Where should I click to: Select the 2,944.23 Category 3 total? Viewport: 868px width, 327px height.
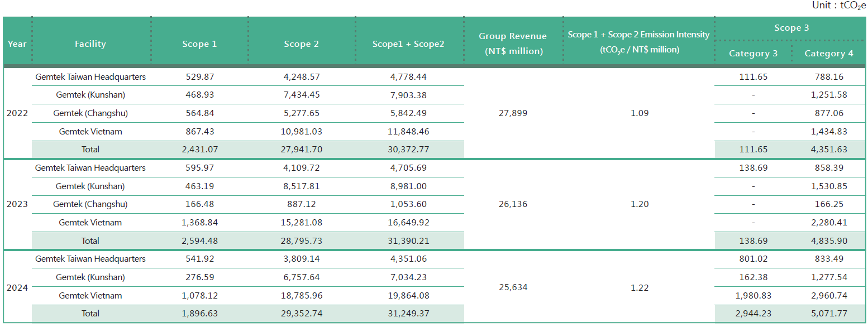(x=753, y=314)
